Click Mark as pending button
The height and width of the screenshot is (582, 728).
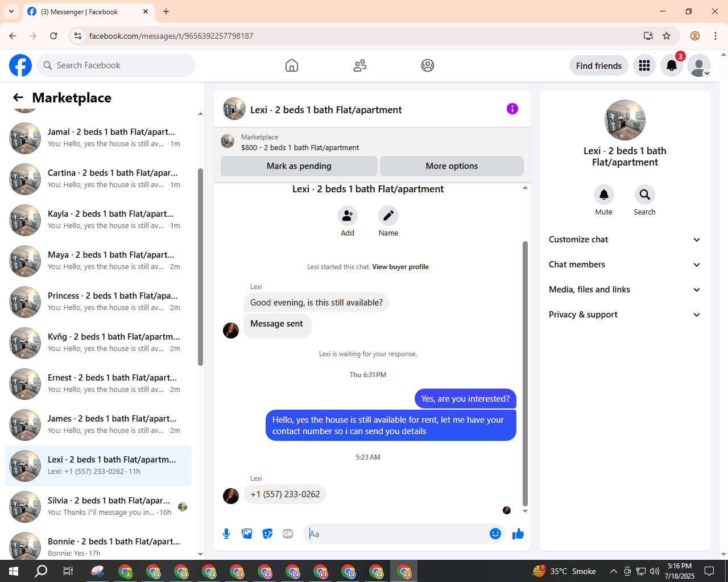click(299, 166)
